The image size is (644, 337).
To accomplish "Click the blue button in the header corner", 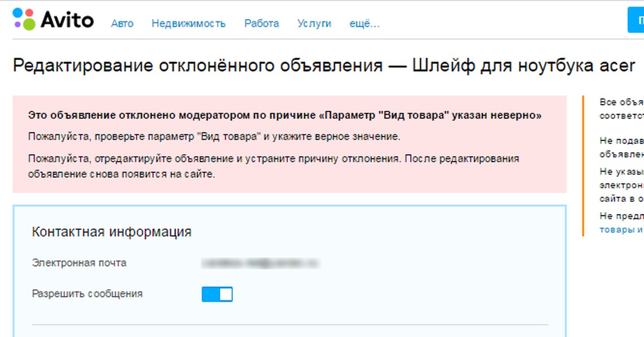I will pyautogui.click(x=636, y=20).
